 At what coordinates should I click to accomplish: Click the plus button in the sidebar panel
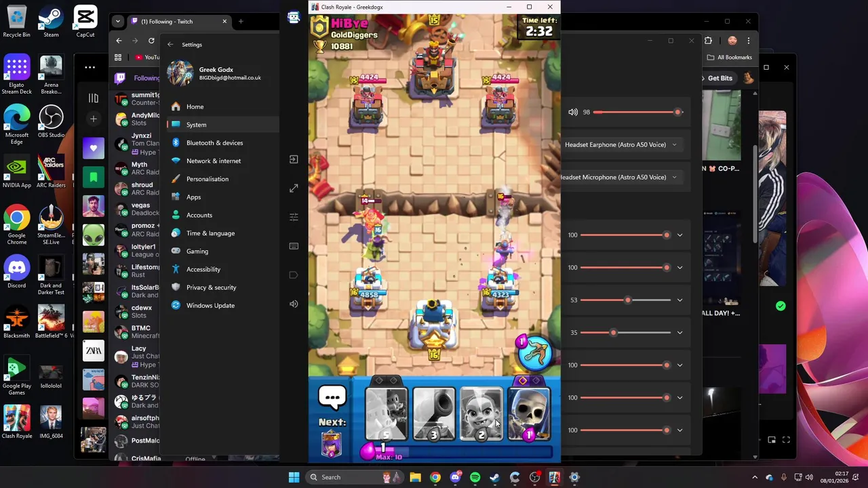[x=94, y=119]
